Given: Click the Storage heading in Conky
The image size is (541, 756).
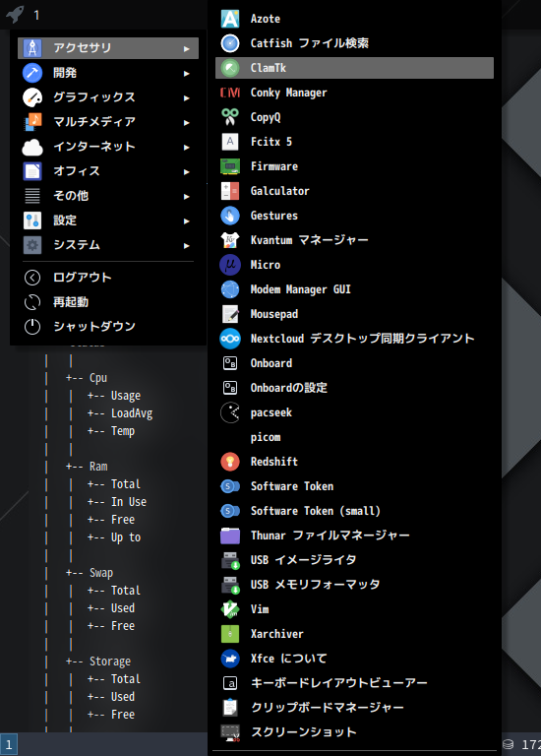Looking at the screenshot, I should click(110, 661).
